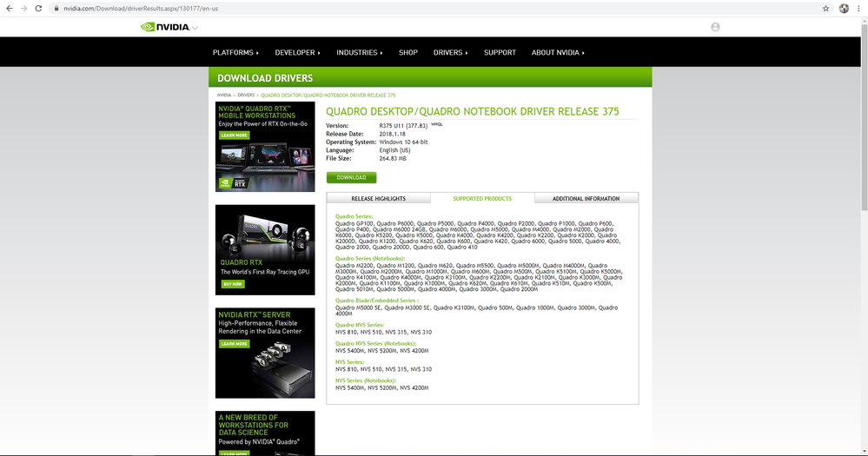Click the NVS Series heading
The height and width of the screenshot is (456, 868).
(x=349, y=362)
